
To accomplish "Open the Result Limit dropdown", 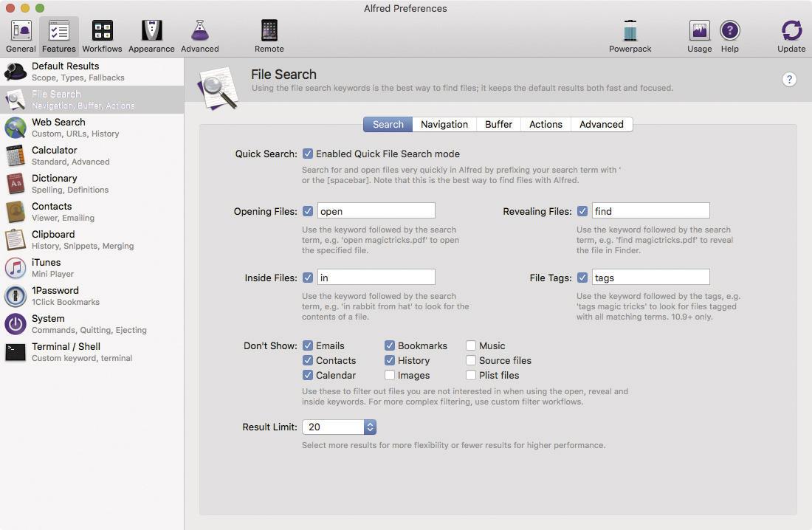I will [x=340, y=427].
